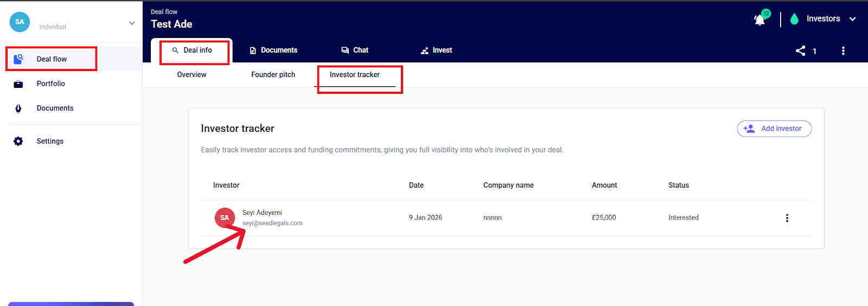Click the share icon in header

click(x=800, y=51)
